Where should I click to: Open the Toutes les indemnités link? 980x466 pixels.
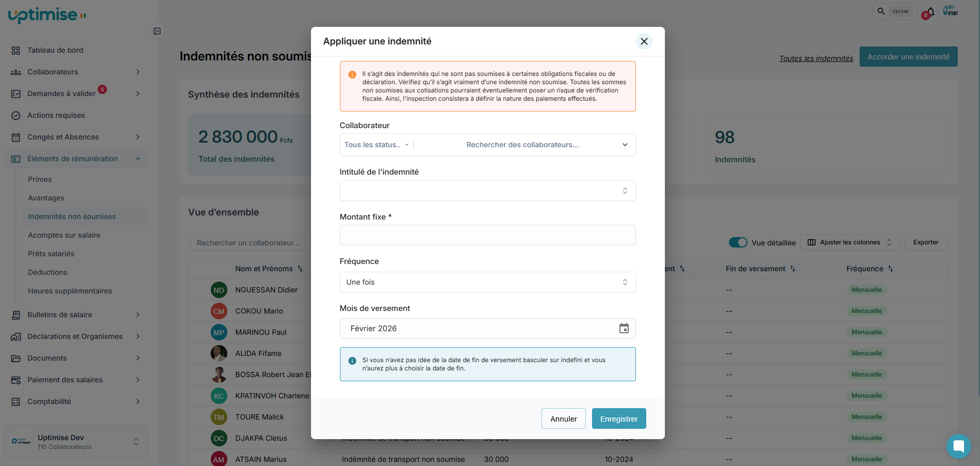pyautogui.click(x=816, y=58)
